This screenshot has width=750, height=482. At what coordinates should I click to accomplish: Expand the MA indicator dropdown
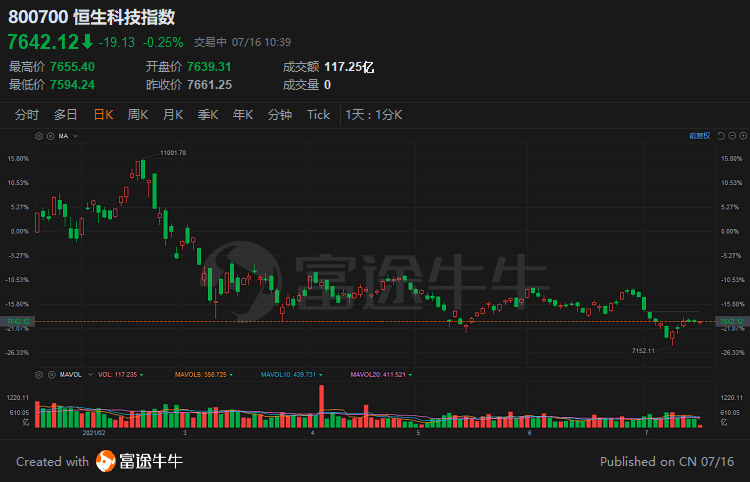75,136
